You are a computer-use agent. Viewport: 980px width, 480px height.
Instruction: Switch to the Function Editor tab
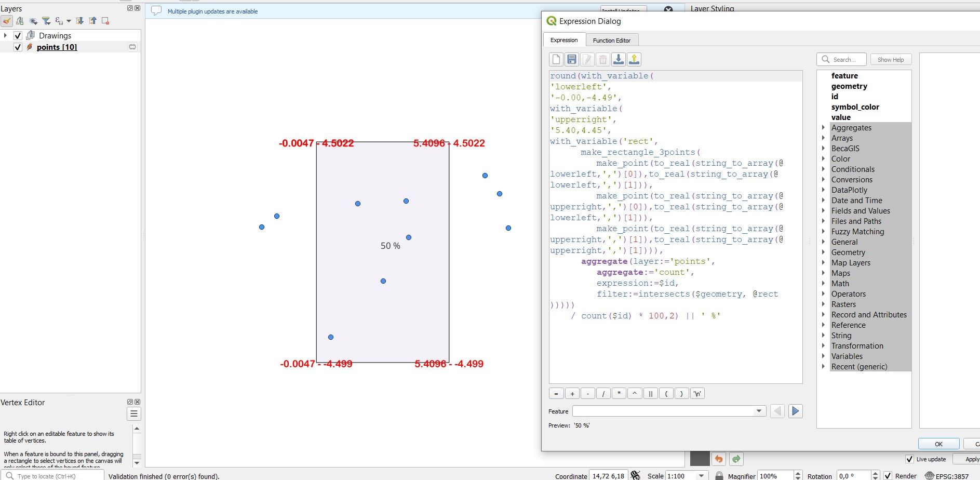pyautogui.click(x=612, y=40)
